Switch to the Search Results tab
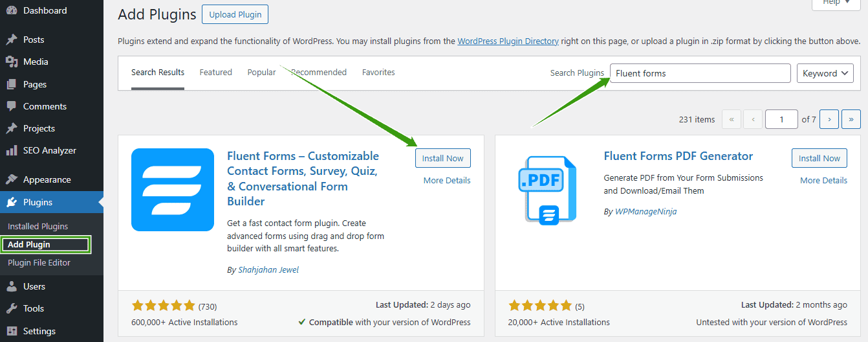 click(158, 73)
